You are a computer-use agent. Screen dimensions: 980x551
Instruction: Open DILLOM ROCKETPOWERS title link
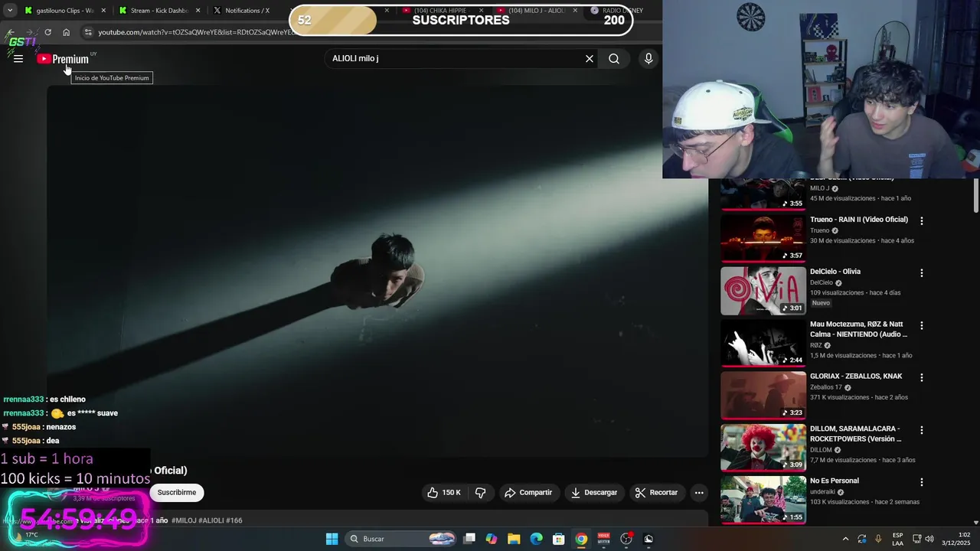click(856, 434)
